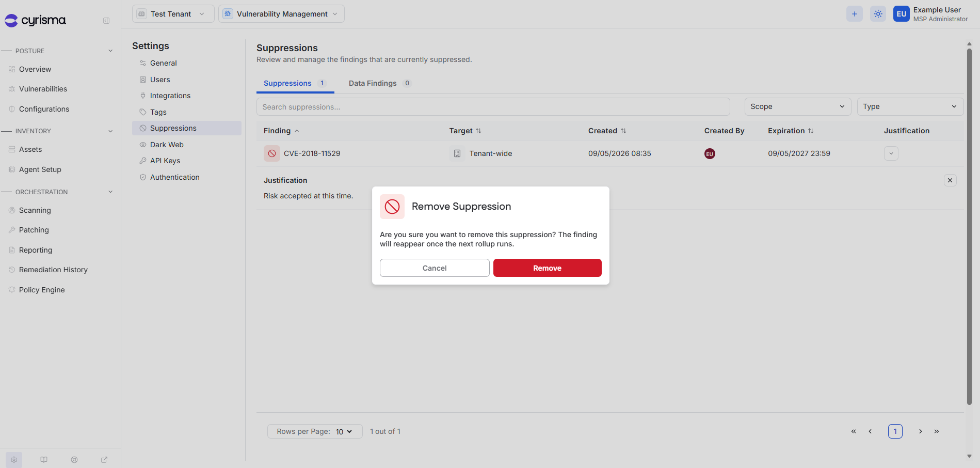Switch to the Data Findings tab
980x468 pixels.
380,83
